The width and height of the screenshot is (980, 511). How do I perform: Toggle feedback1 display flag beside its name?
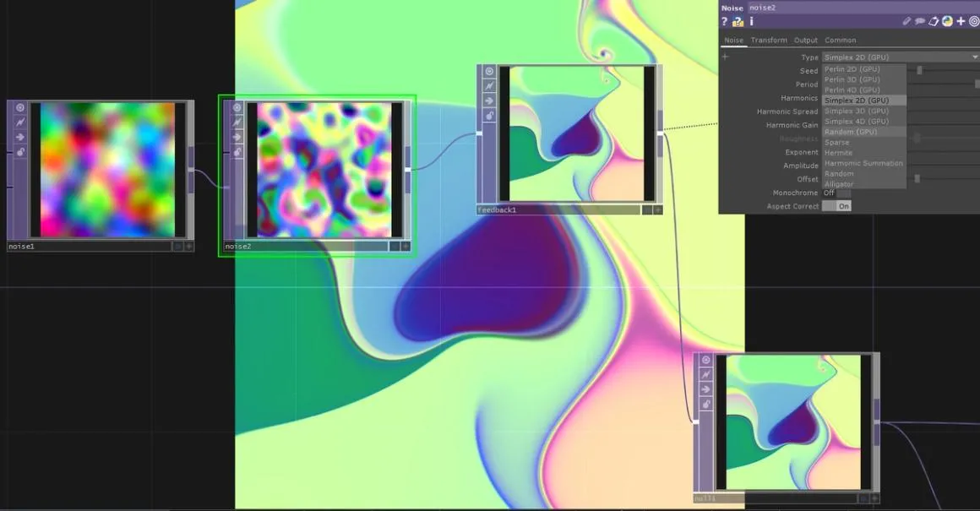point(647,210)
